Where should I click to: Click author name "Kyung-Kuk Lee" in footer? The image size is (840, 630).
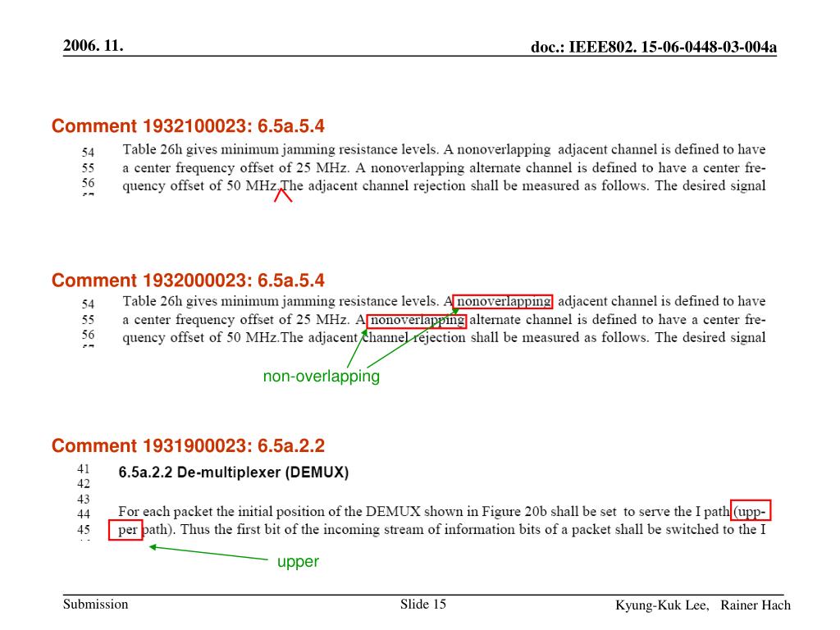pyautogui.click(x=662, y=605)
